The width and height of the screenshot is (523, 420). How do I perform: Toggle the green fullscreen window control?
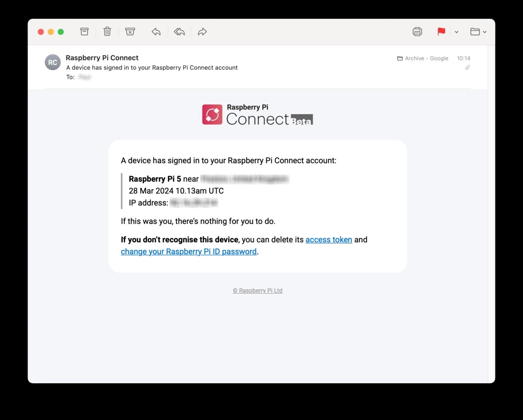click(x=60, y=32)
